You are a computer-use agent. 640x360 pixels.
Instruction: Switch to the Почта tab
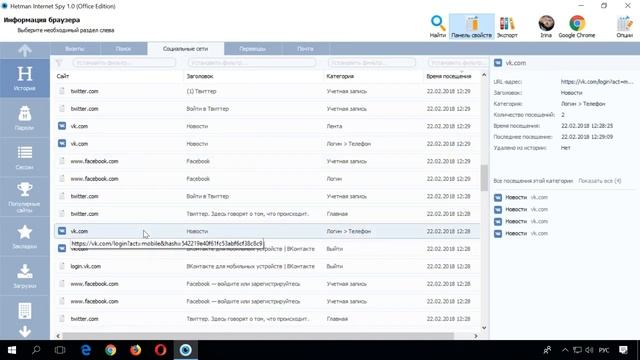[x=305, y=49]
